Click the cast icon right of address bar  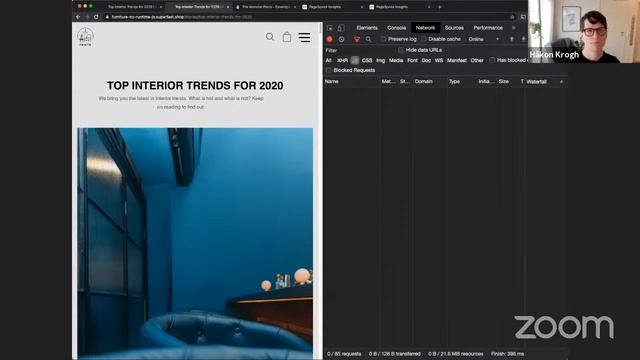click(523, 17)
